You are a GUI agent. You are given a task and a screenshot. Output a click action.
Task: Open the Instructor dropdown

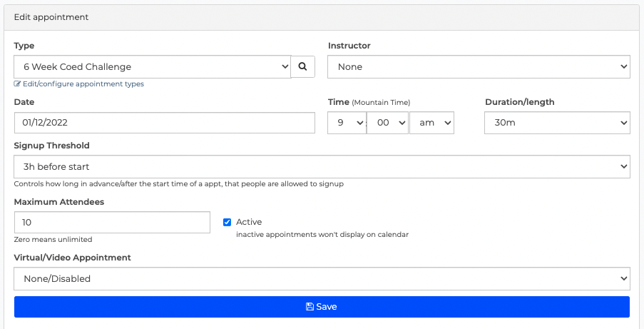click(x=479, y=66)
